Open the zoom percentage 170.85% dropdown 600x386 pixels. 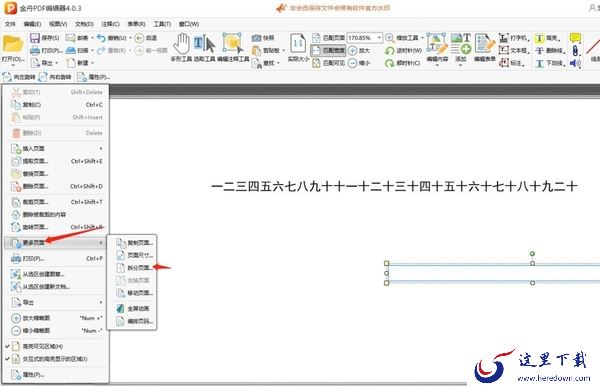click(379, 38)
